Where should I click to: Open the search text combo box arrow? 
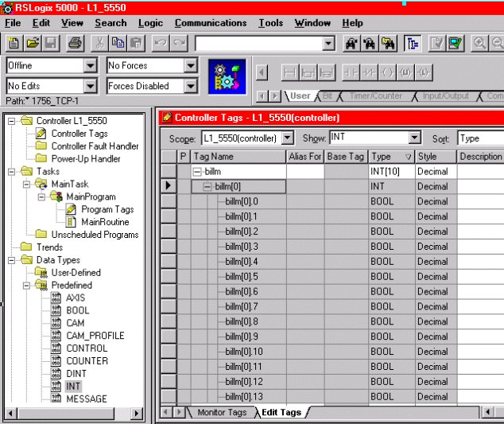coord(328,43)
